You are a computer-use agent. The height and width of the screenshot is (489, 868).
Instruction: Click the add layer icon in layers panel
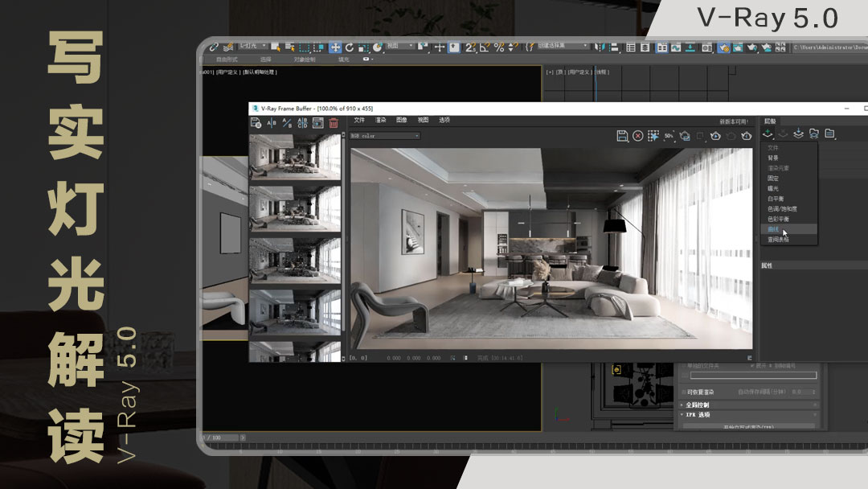(768, 134)
